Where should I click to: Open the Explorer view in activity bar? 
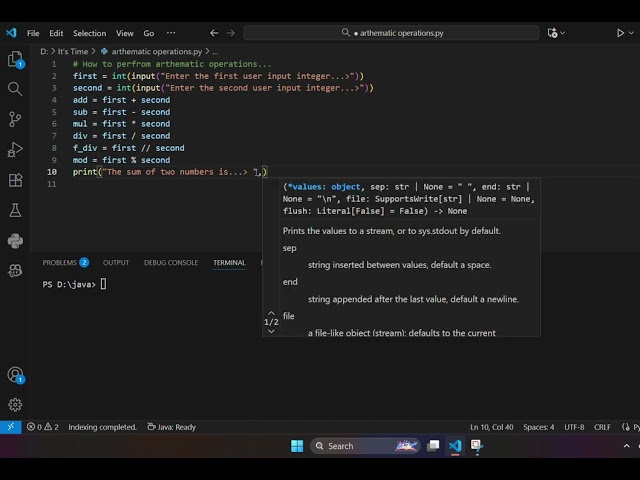tap(16, 60)
